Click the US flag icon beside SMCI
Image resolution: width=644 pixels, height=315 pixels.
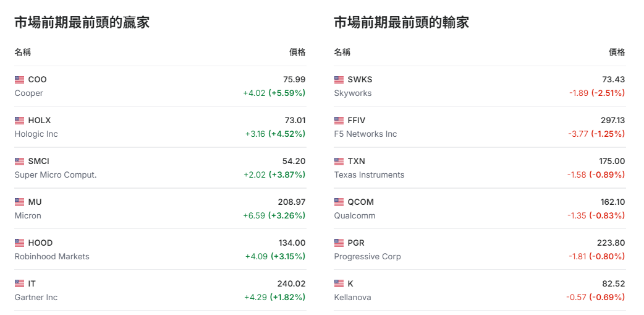[x=20, y=162]
